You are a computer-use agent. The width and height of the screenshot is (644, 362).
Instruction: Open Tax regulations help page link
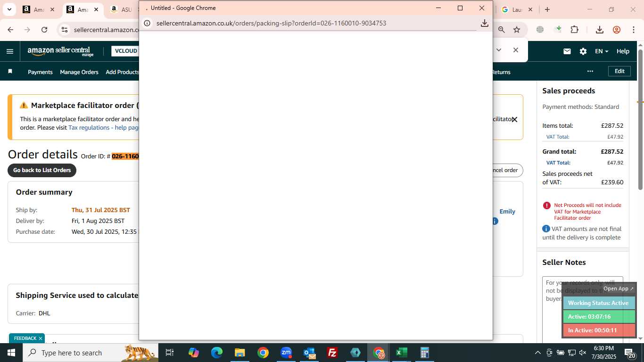[x=103, y=128]
